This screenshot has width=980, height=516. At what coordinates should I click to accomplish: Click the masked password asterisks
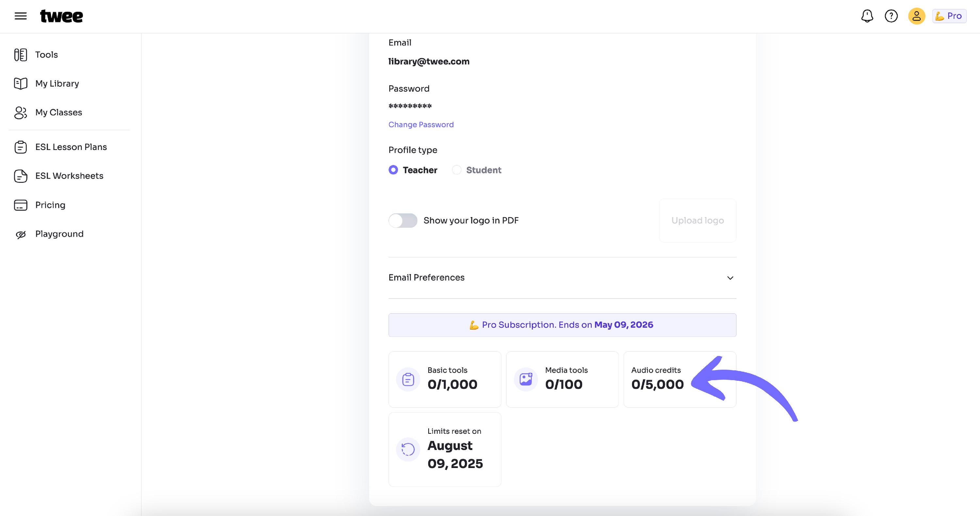click(410, 106)
